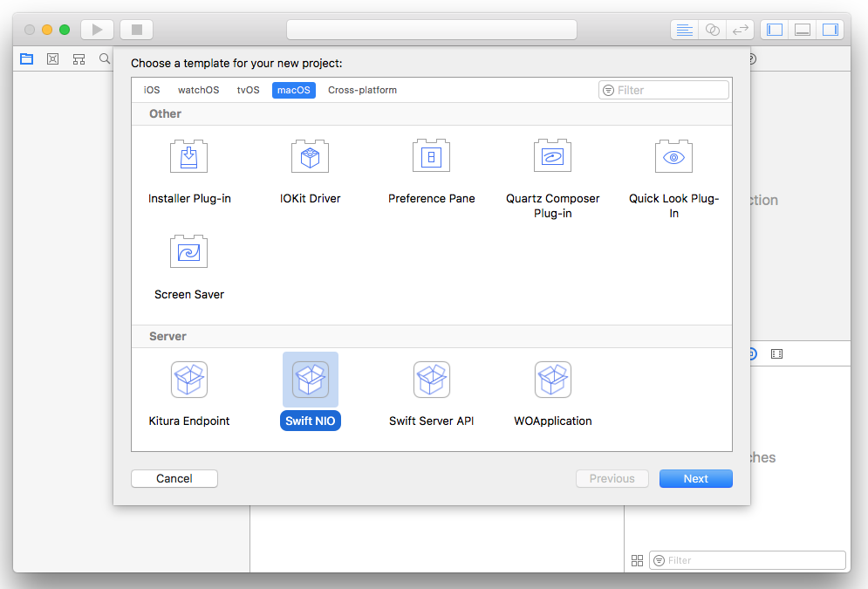Choose the IOKit Driver template
This screenshot has width=868, height=589.
(x=310, y=172)
